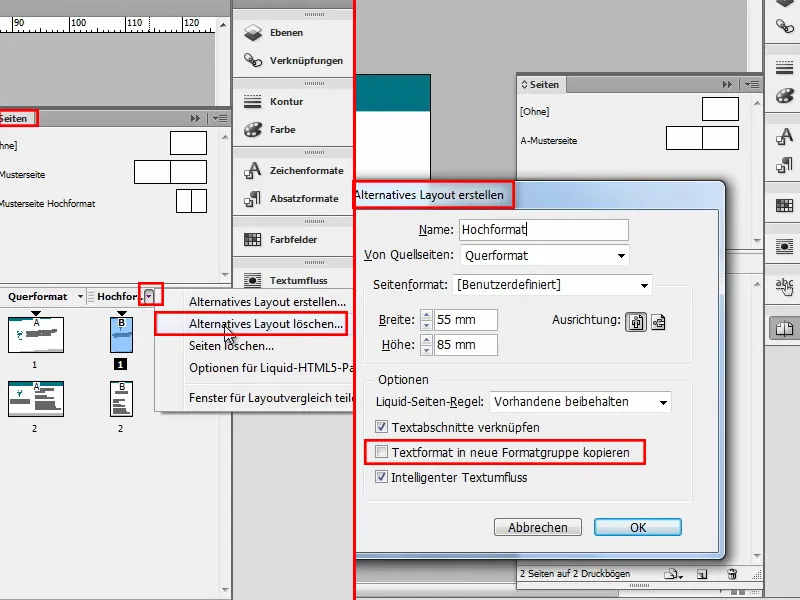
Task: Click the '2 Seiten auf 2 Druckbögen' status text
Action: click(x=574, y=573)
